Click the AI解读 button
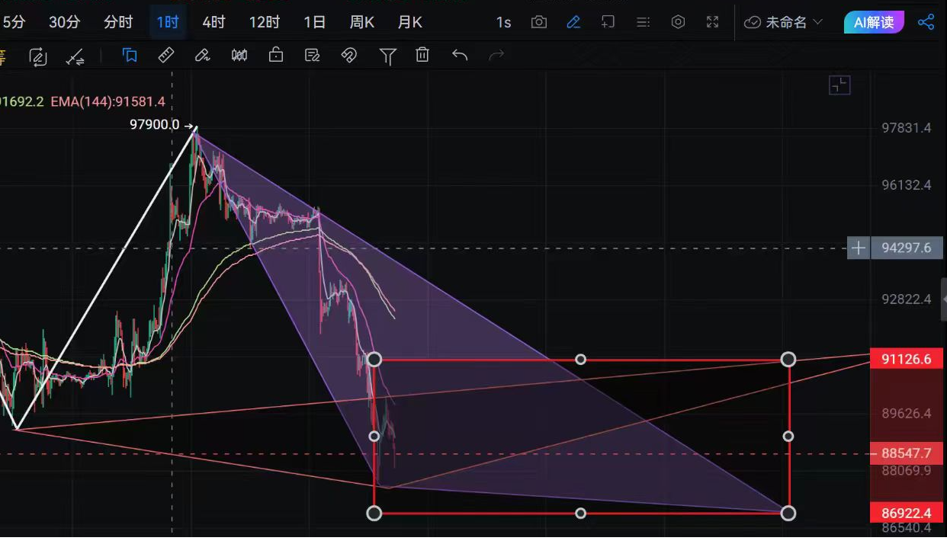 click(x=874, y=22)
